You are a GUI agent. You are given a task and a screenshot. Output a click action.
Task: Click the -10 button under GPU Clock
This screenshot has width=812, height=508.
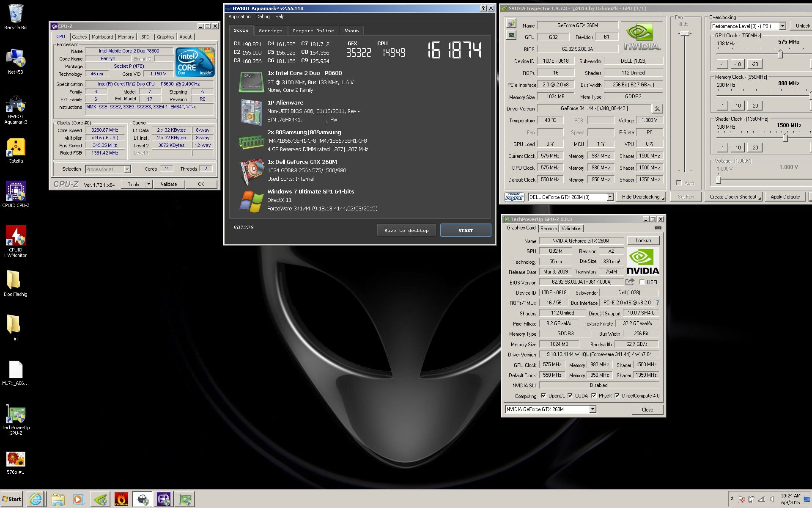click(x=738, y=64)
